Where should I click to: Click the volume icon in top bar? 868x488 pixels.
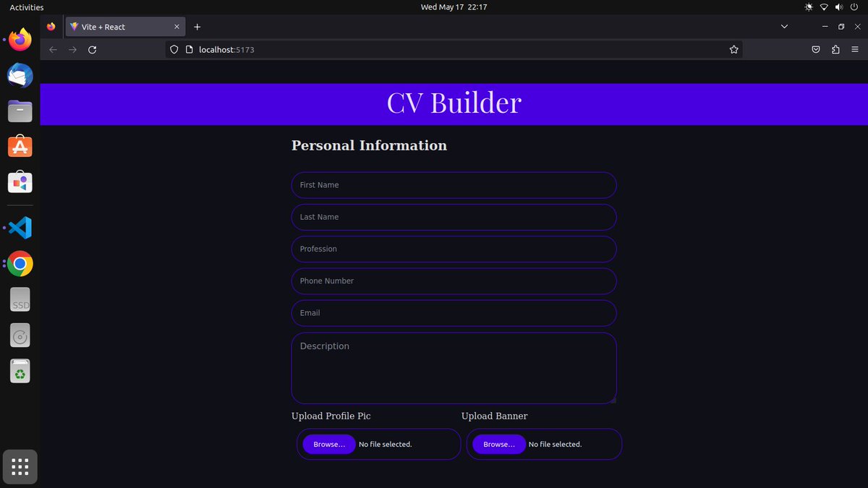point(839,7)
